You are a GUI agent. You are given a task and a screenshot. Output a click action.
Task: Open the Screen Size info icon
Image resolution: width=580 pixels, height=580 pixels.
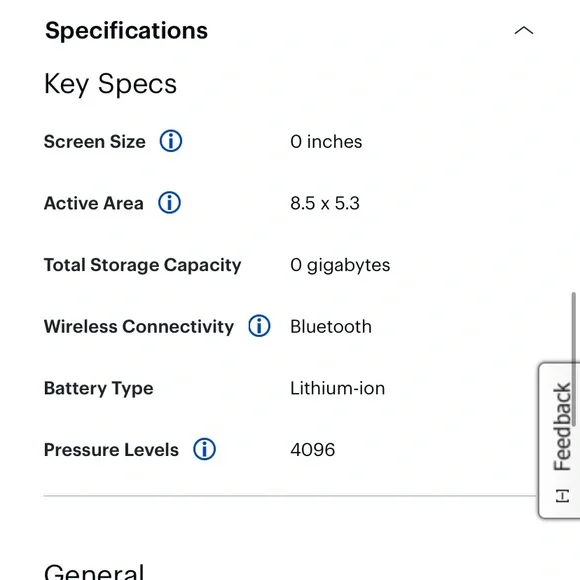pos(171,141)
